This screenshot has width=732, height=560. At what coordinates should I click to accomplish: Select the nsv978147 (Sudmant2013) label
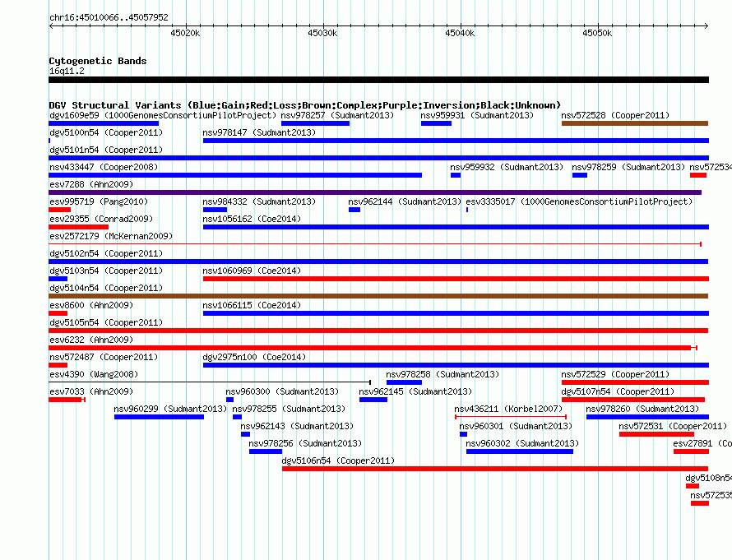tap(259, 132)
